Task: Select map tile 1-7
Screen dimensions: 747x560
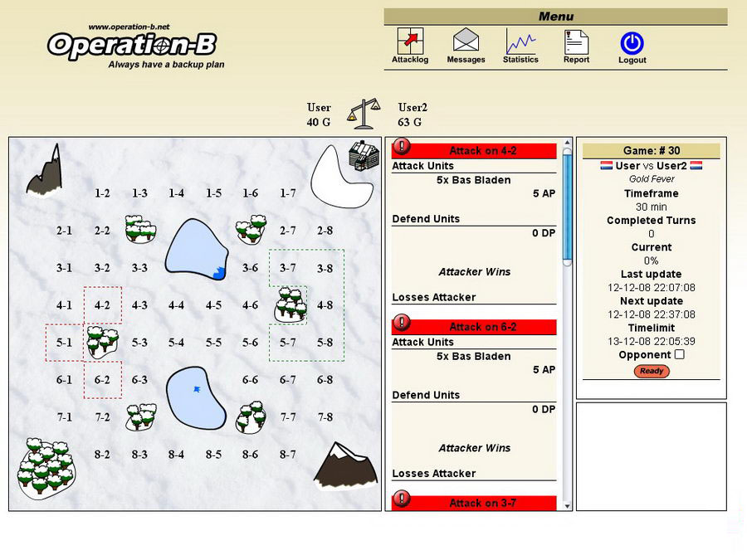Action: [288, 192]
